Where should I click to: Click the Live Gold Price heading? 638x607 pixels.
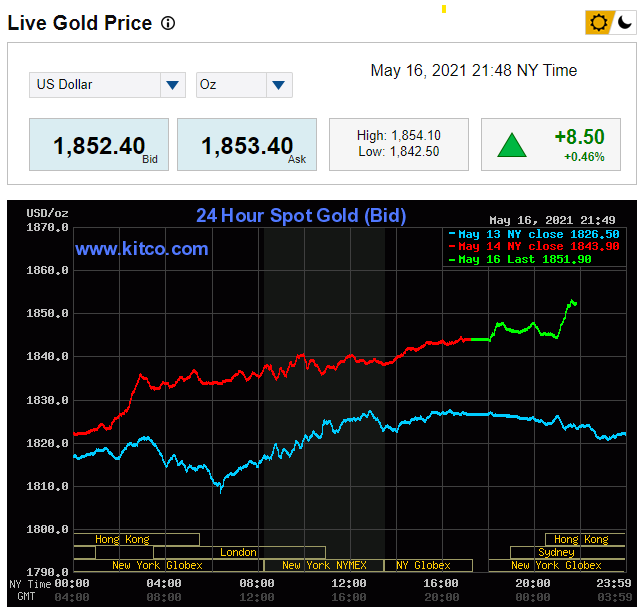point(80,23)
